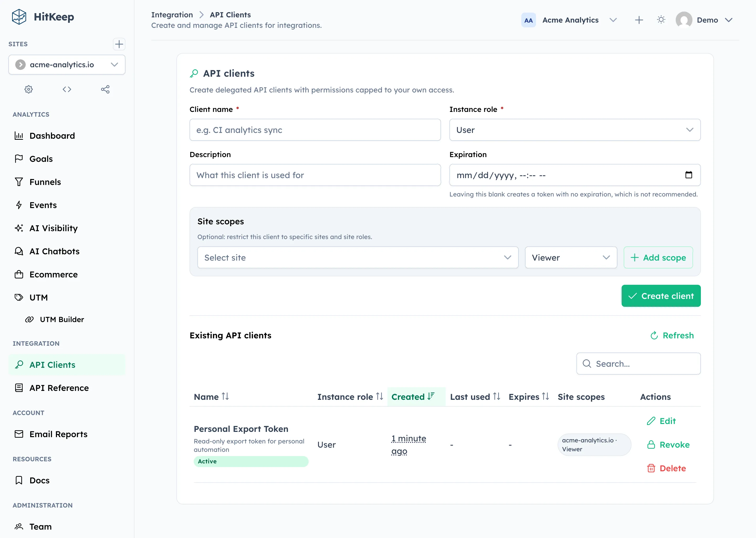Open the Viewer site role dropdown
This screenshot has width=756, height=538.
coord(570,257)
